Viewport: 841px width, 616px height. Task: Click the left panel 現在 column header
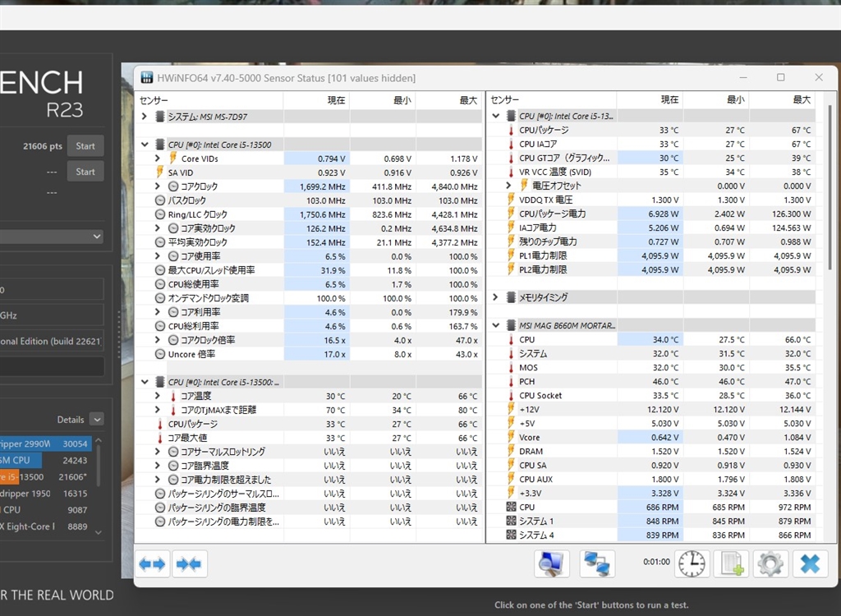pyautogui.click(x=316, y=100)
